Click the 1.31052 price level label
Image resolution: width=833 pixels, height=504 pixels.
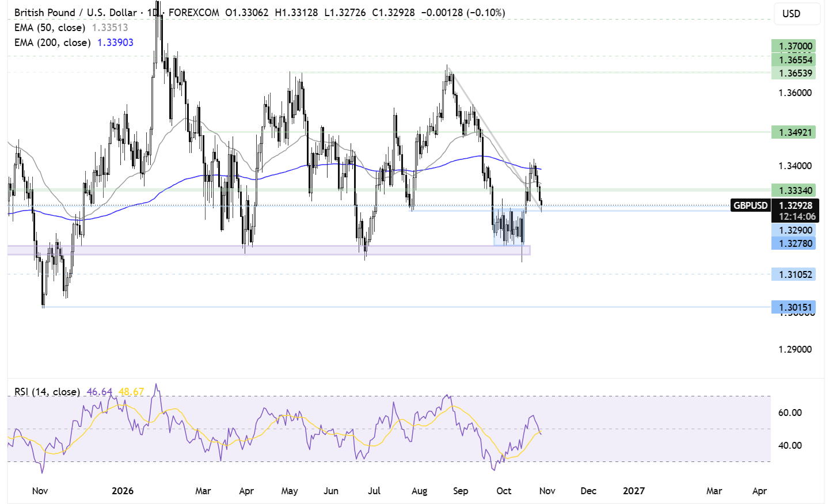[794, 274]
